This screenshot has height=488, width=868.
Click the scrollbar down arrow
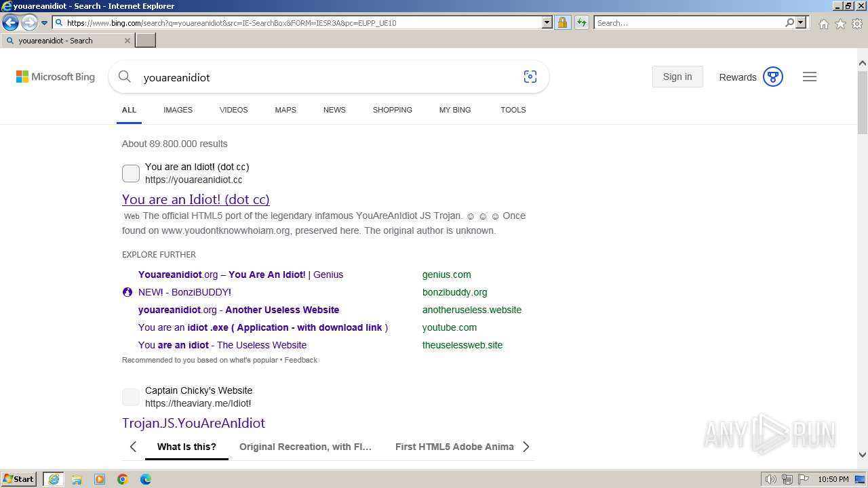coord(863,455)
